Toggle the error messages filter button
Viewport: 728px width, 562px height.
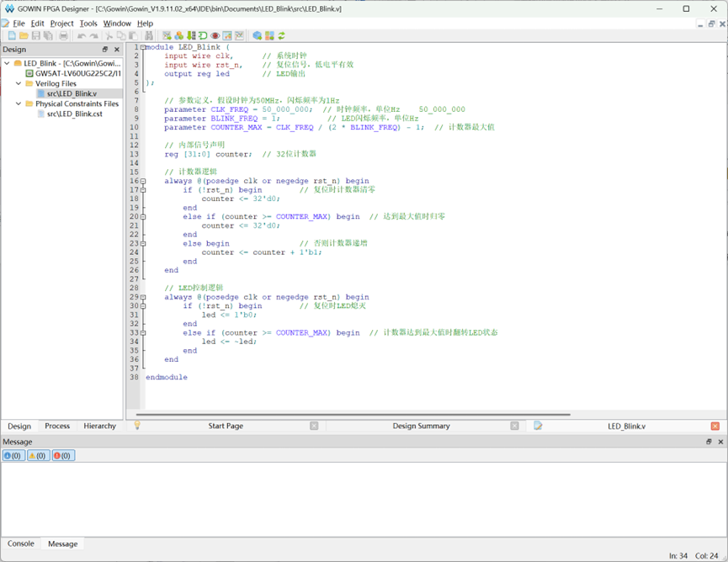pyautogui.click(x=63, y=456)
